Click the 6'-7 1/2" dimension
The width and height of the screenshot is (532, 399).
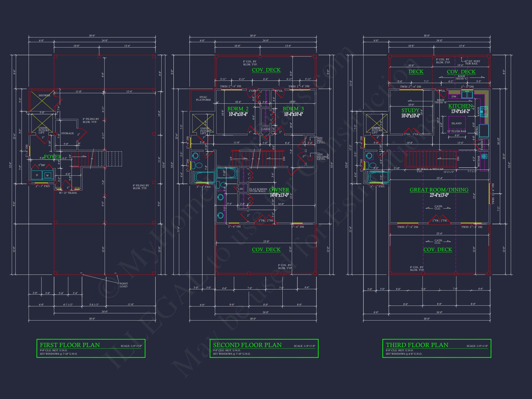[x=68, y=305]
